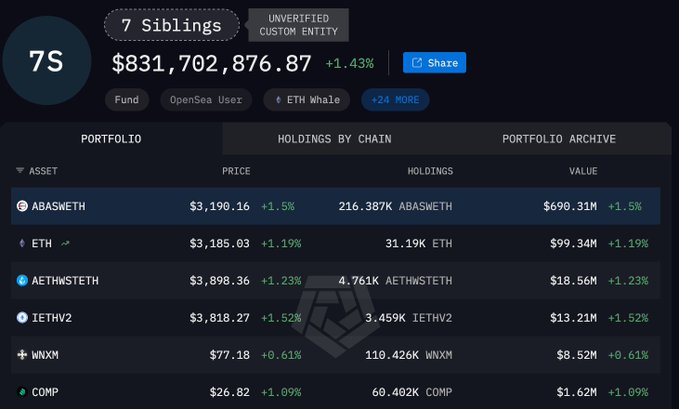Click the 7 Siblings entity name label
The width and height of the screenshot is (679, 409).
pyautogui.click(x=172, y=25)
